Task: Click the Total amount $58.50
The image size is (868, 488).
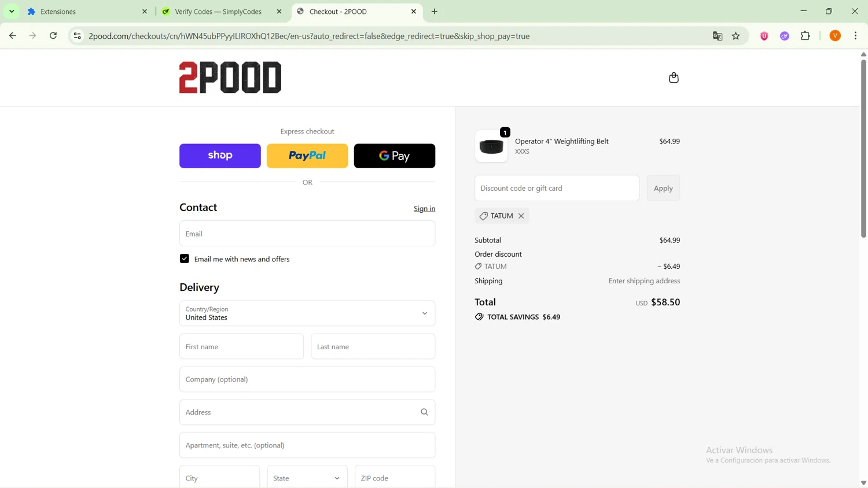Action: 665,302
